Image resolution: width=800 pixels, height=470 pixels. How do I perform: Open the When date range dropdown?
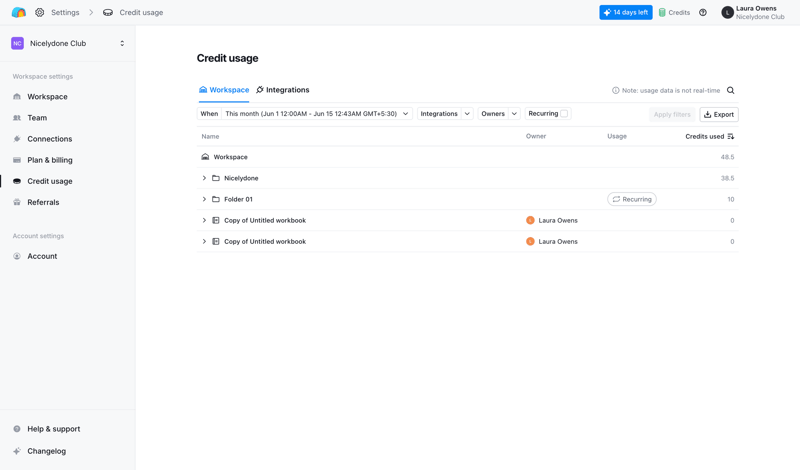[x=305, y=114]
